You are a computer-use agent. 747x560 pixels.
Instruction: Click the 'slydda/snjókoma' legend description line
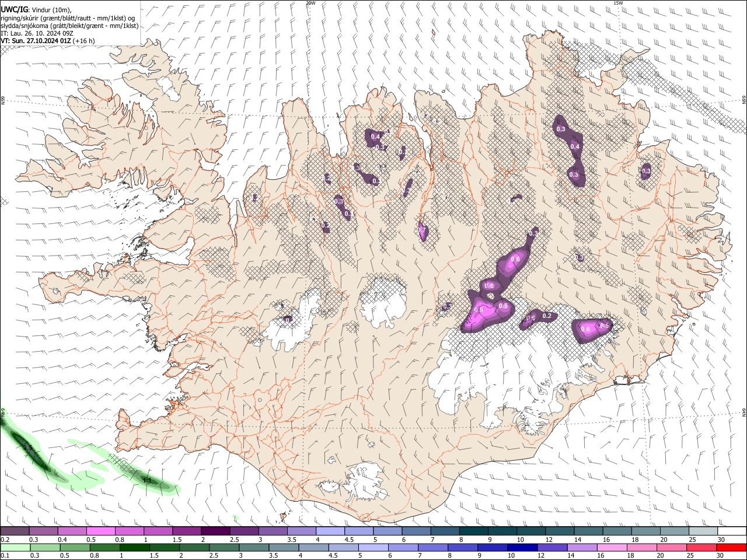tap(69, 26)
